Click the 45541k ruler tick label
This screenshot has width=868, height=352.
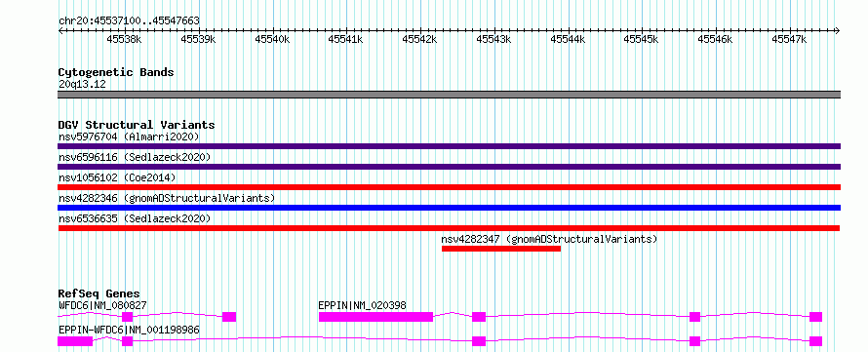click(346, 39)
